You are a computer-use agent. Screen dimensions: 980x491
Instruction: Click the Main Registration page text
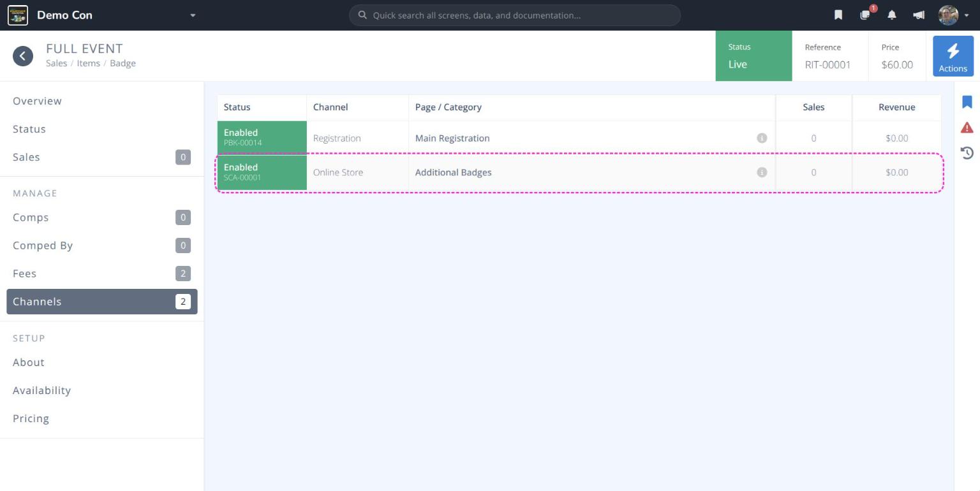(x=452, y=138)
